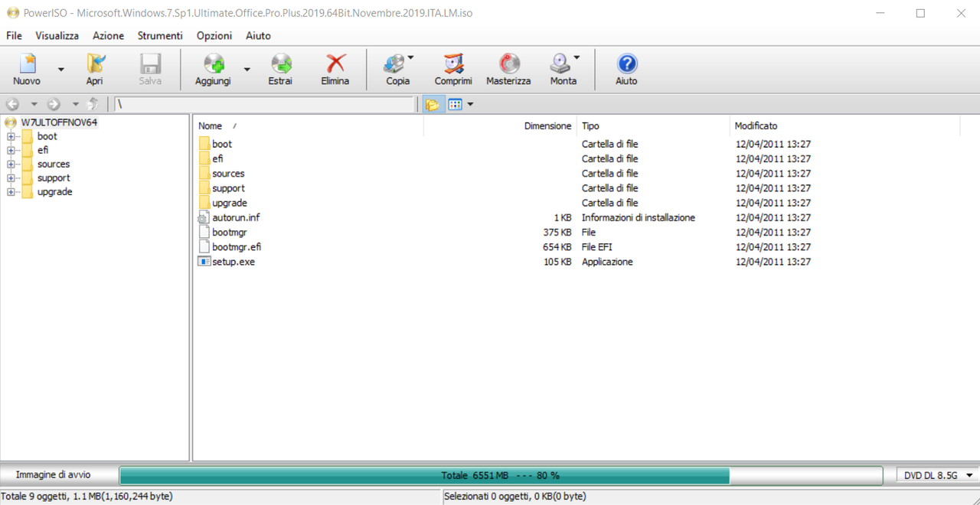This screenshot has height=505, width=980.
Task: Click the autorun.inf file icon
Action: [204, 217]
